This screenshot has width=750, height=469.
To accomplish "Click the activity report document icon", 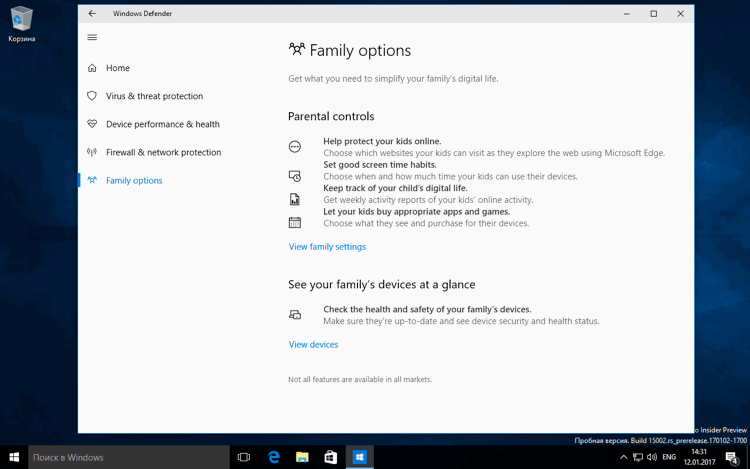I will point(295,199).
